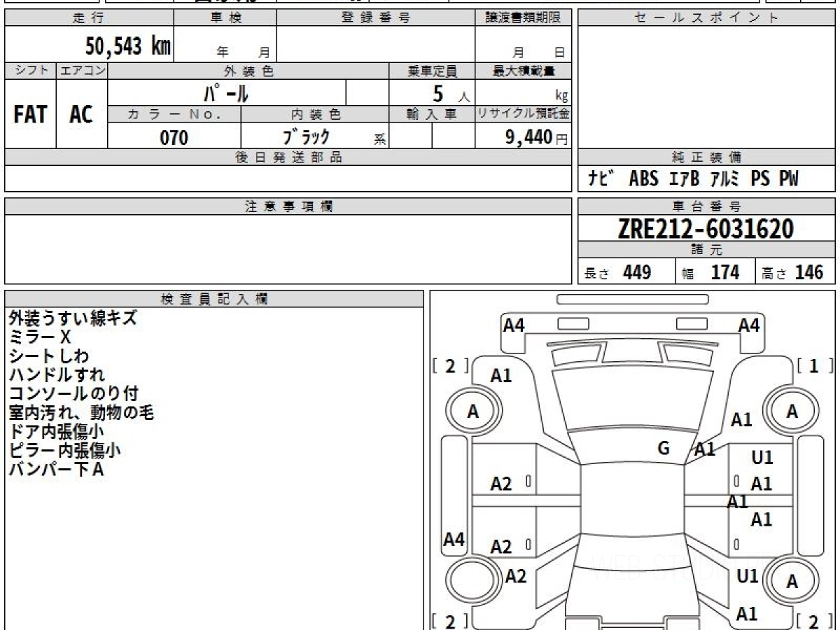
Task: Select the ミラーX inspector note line
Action: point(41,337)
